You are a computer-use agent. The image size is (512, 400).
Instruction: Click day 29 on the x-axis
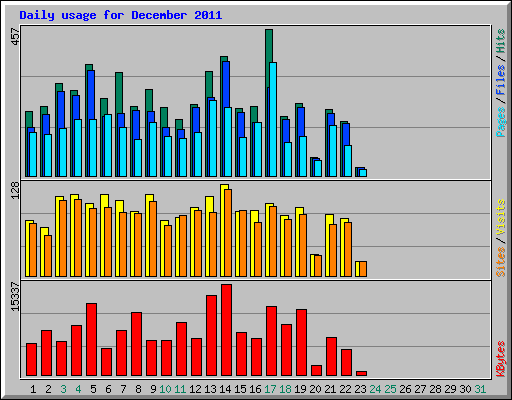click(450, 389)
